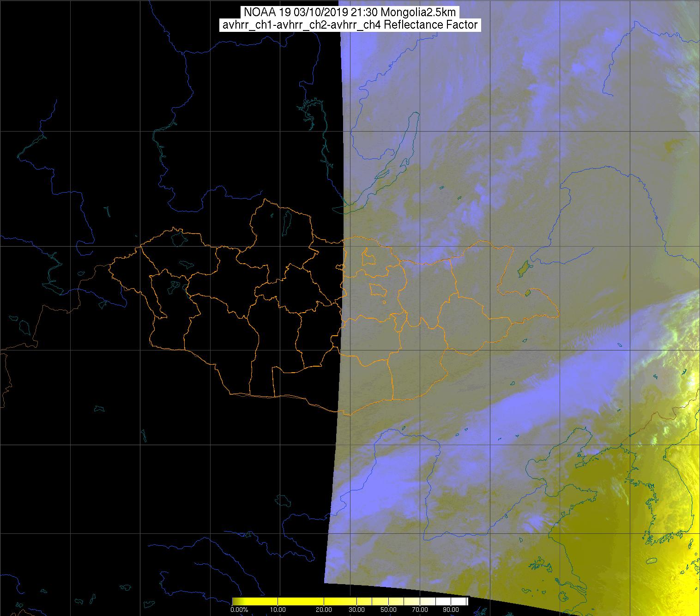
Task: Click the '70.00' colorbar label
Action: [420, 610]
